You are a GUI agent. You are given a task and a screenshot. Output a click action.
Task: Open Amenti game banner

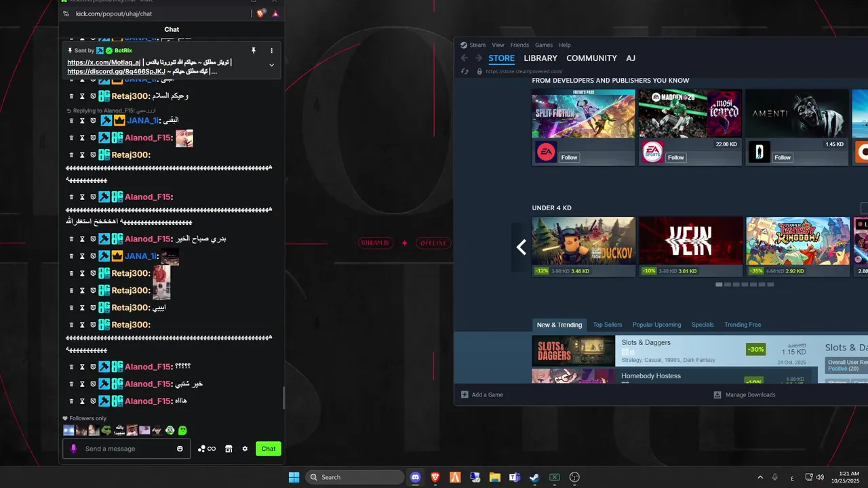tap(797, 113)
